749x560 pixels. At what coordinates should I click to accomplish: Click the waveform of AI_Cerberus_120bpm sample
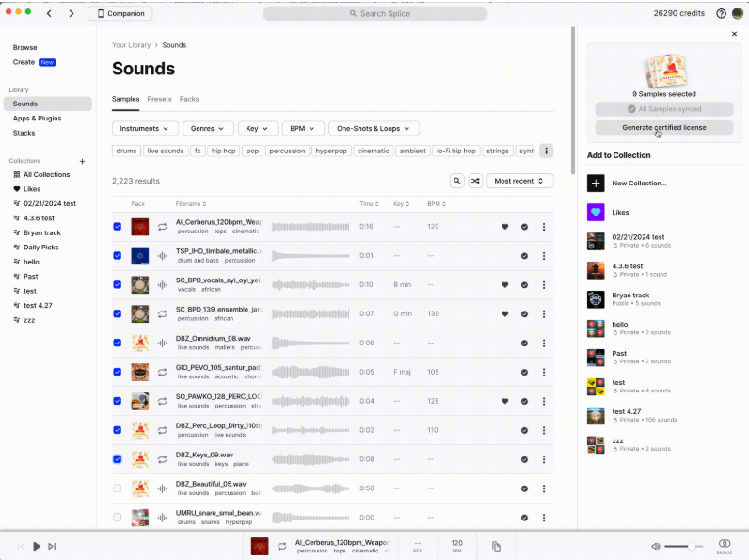tap(311, 227)
